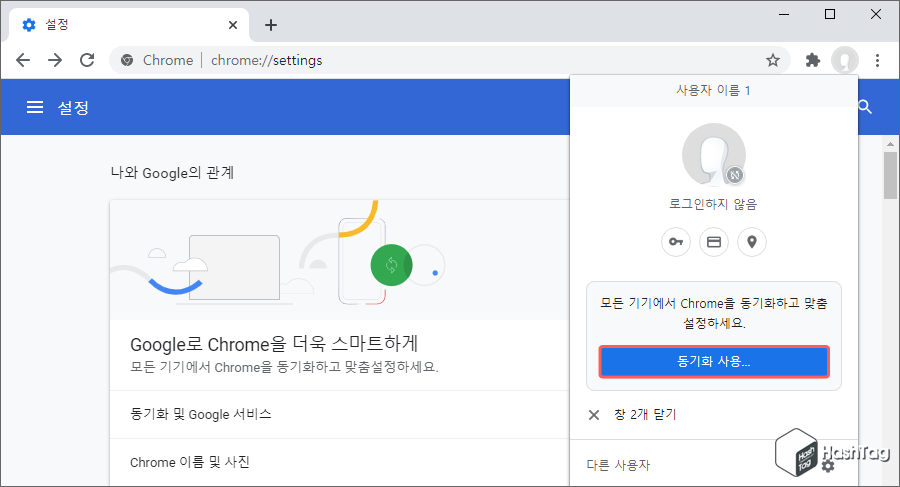Open saved passwords key icon
This screenshot has width=900, height=487.
676,242
